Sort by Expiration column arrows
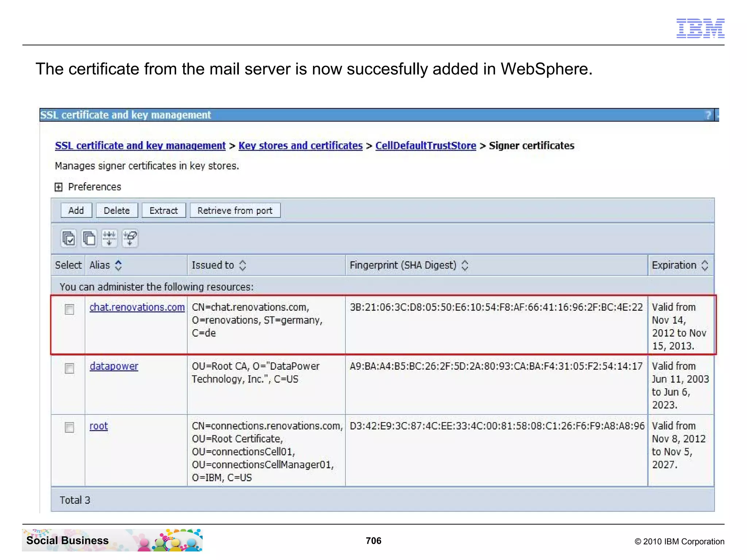 pos(705,265)
